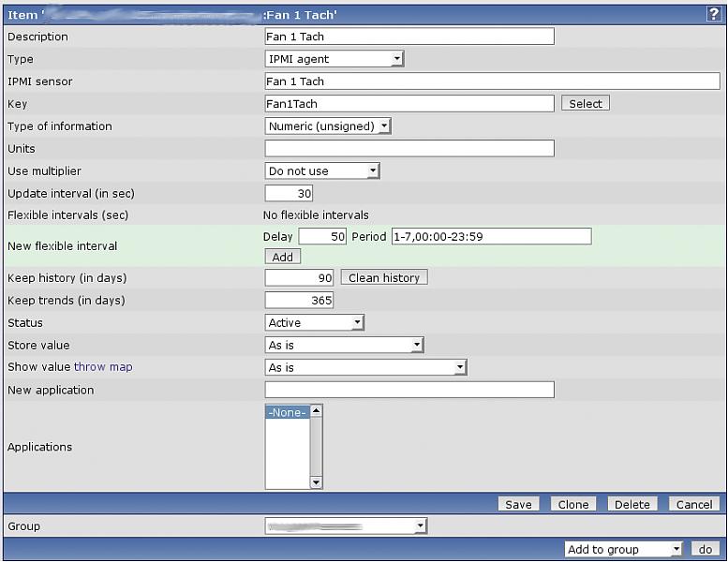Click the Clean history button
728x562 pixels.
[384, 278]
